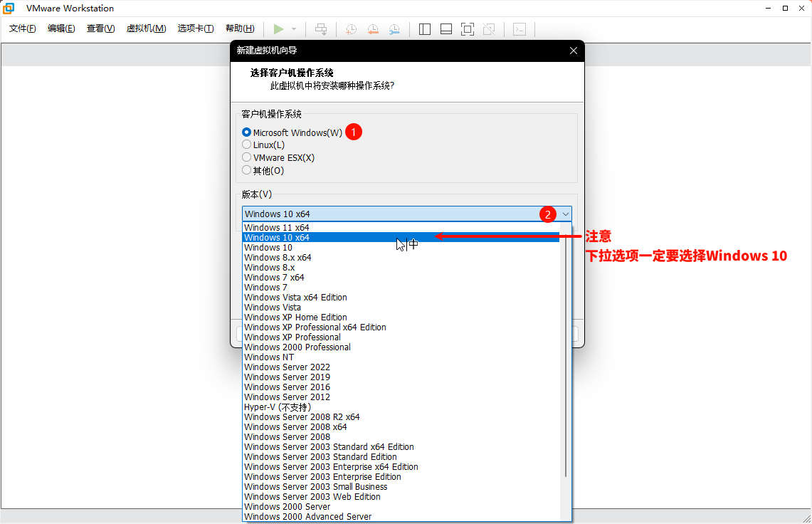Viewport: 812px width, 524px height.
Task: Choose Windows 11 x64 from the list
Action: click(x=401, y=228)
